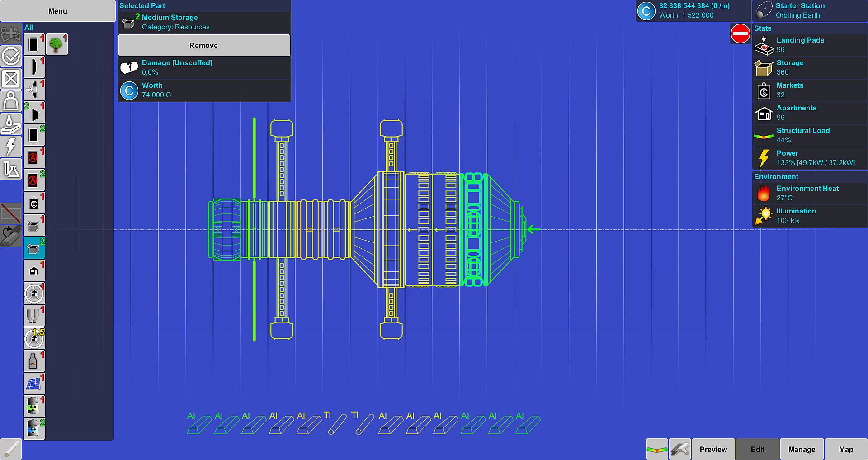Screen dimensions: 868x460
Task: Expand the Starter Station orbit panel
Action: [809, 11]
